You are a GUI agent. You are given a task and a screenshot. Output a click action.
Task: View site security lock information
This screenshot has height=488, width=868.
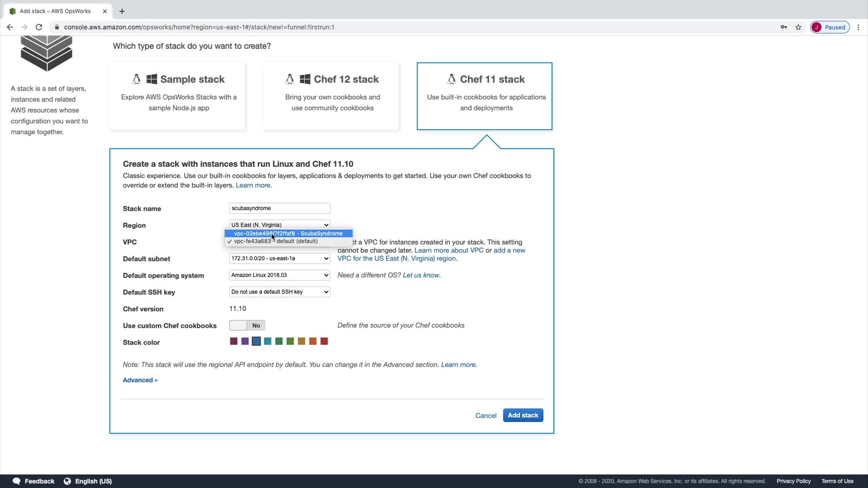(x=57, y=27)
